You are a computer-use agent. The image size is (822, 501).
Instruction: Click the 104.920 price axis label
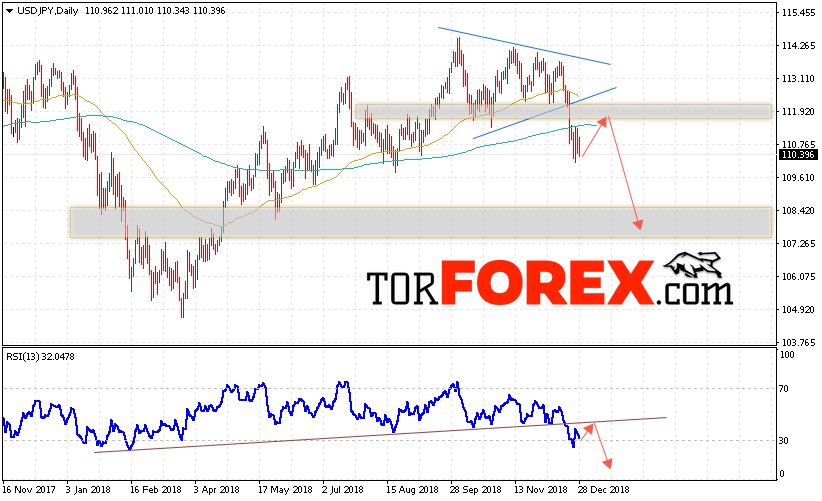pos(798,310)
